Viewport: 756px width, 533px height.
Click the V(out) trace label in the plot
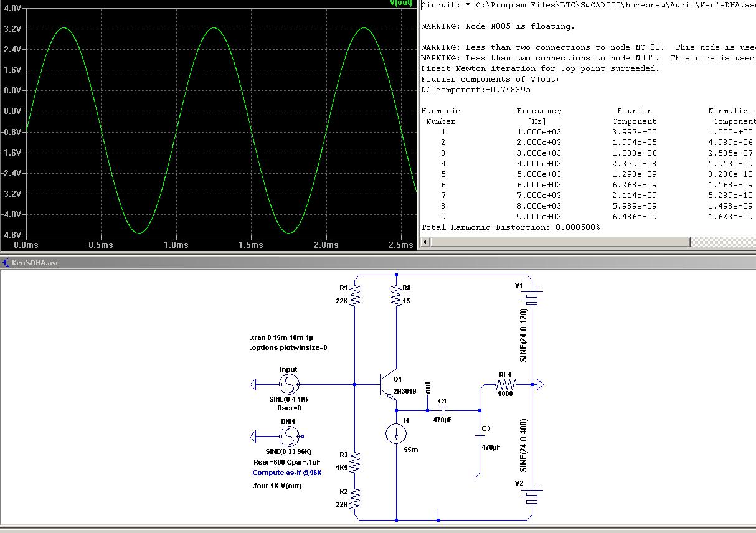point(401,3)
